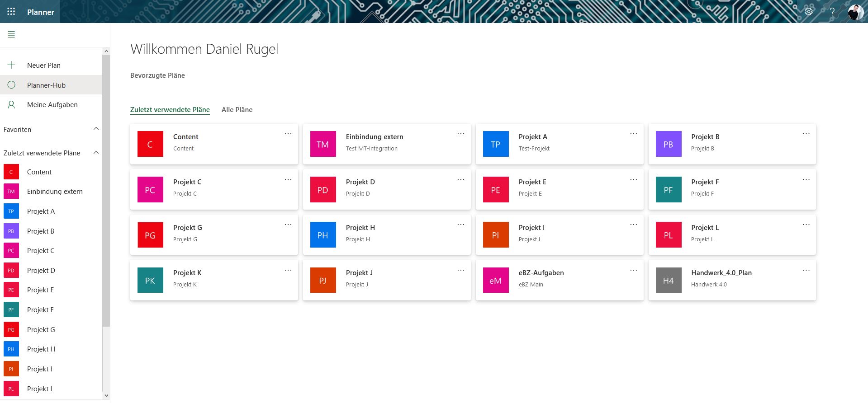Click the Planner app title
The image size is (868, 403).
pos(41,12)
